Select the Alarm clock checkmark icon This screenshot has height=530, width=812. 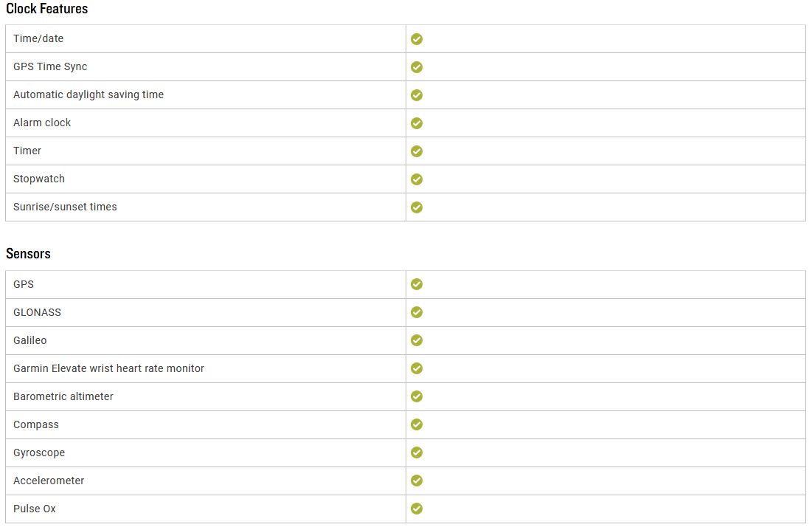point(417,123)
